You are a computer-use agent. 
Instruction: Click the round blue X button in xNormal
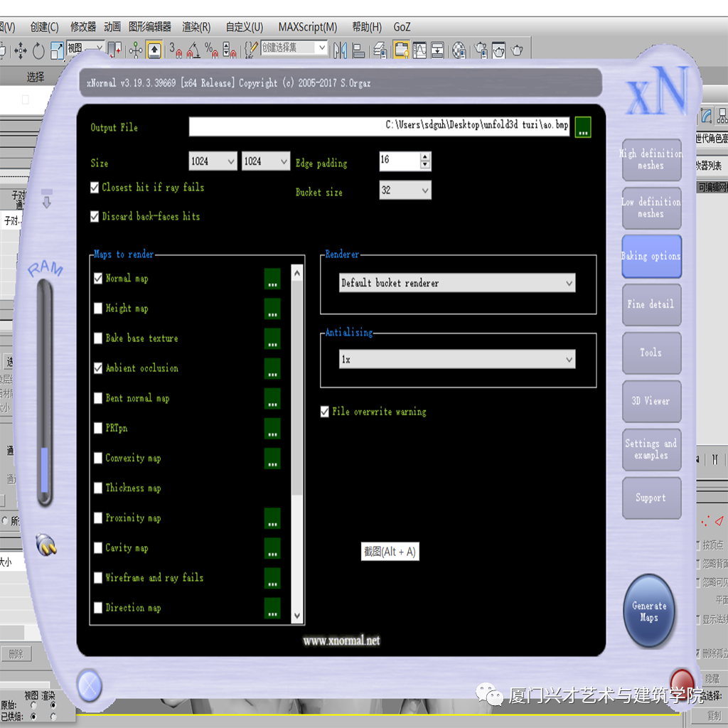pos(90,685)
